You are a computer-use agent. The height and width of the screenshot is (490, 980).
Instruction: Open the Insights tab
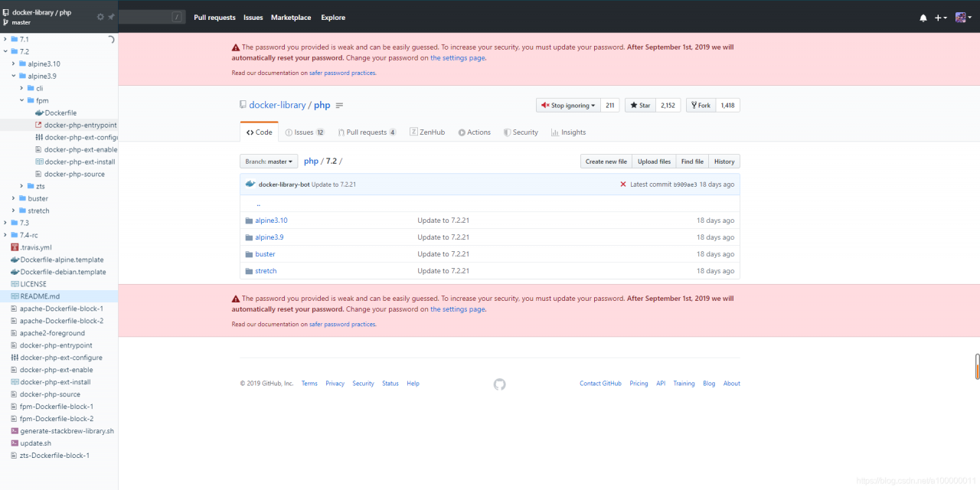click(568, 132)
